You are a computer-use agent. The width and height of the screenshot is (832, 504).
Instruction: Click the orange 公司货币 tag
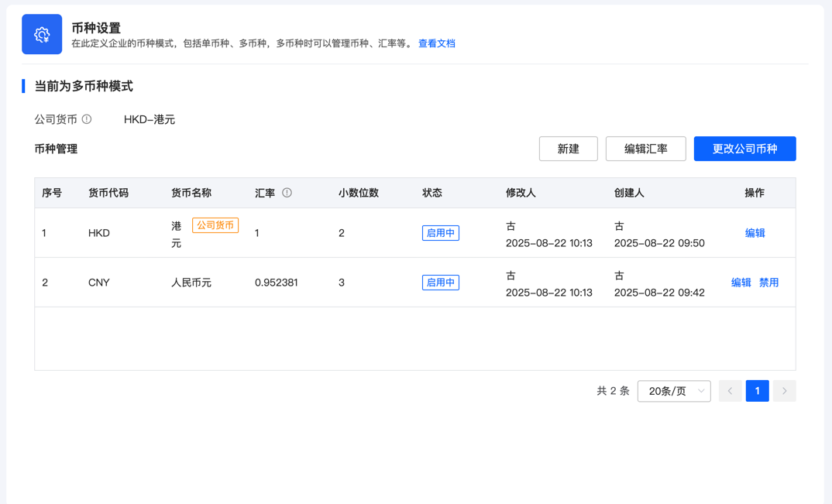215,225
